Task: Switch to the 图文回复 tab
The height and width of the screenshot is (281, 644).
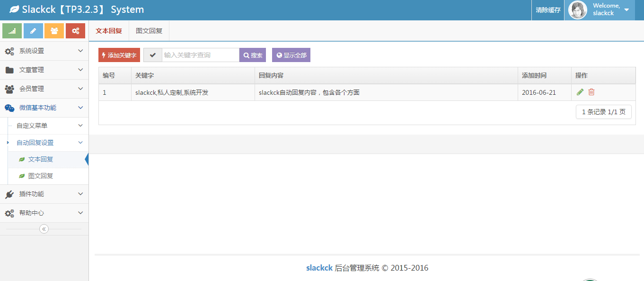Action: point(149,31)
